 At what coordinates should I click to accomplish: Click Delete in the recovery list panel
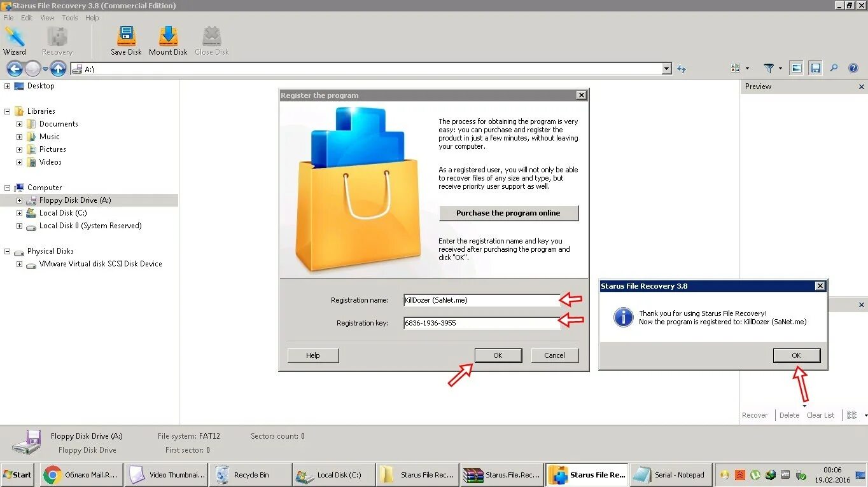(x=789, y=415)
